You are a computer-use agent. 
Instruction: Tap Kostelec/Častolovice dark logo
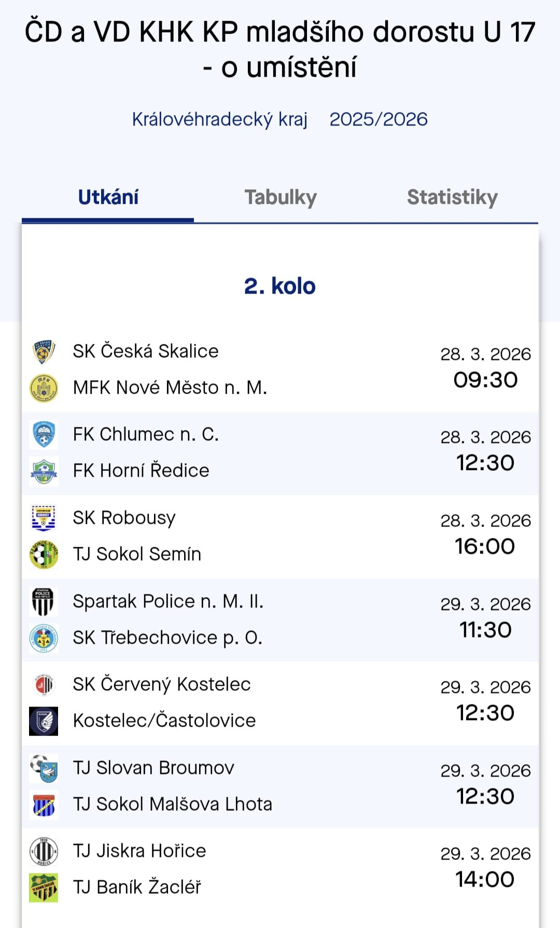click(x=44, y=721)
